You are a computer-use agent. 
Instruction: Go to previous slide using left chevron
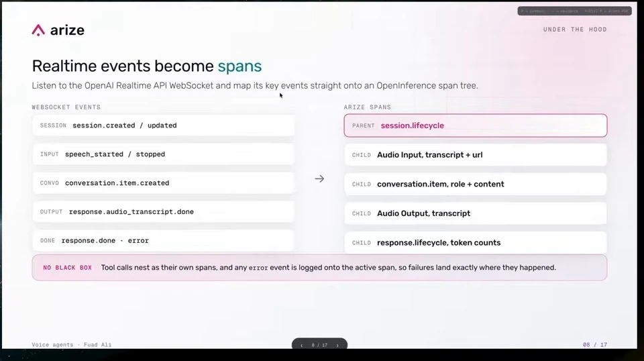pyautogui.click(x=301, y=346)
